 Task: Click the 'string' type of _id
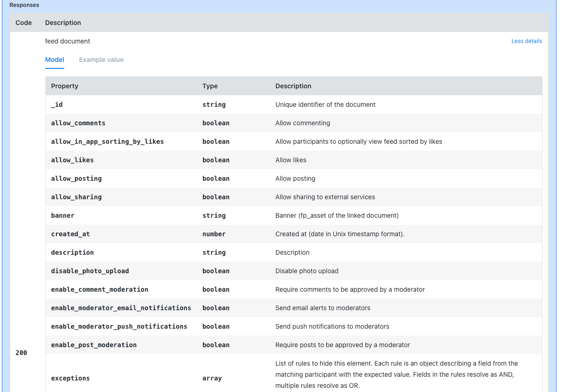tap(214, 104)
